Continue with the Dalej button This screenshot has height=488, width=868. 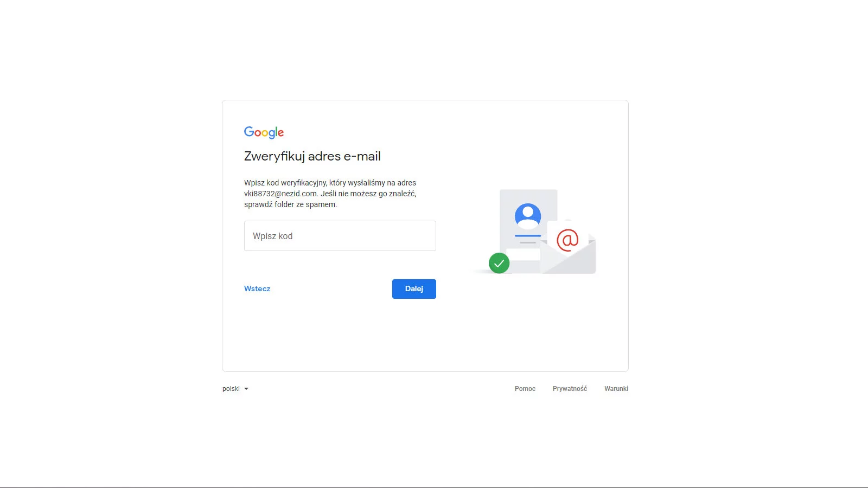(x=414, y=289)
